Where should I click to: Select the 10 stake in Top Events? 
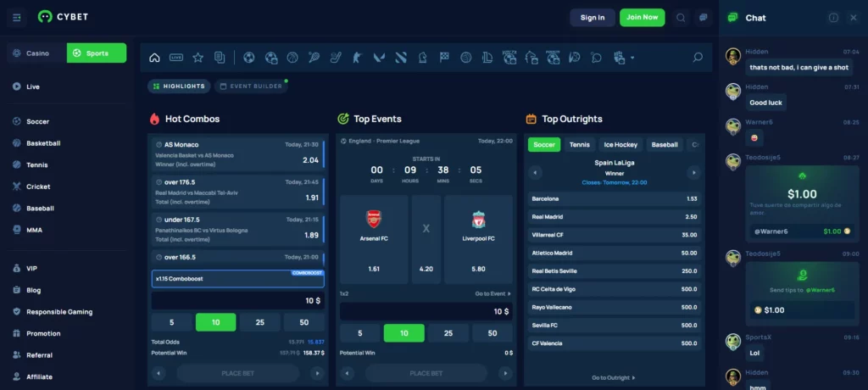click(404, 333)
